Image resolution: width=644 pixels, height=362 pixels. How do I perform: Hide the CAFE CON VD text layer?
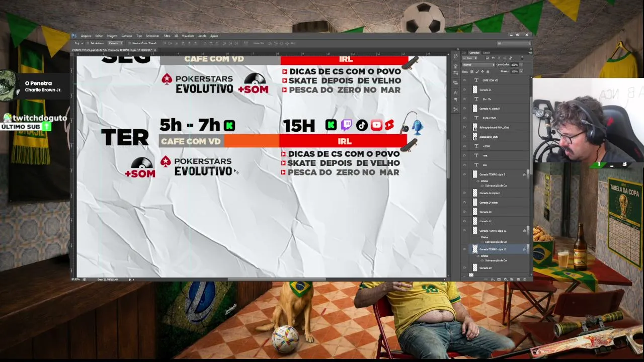[x=464, y=80]
